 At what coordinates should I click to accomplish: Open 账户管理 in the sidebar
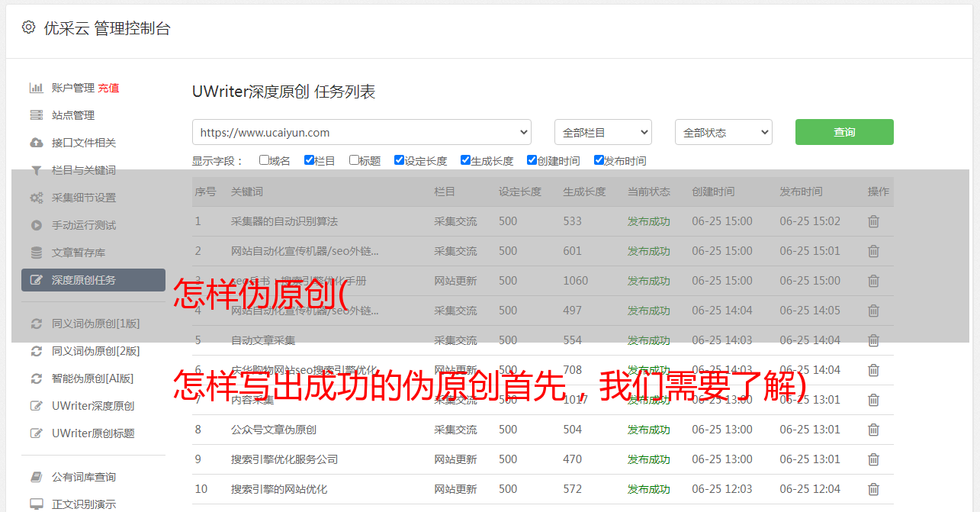(x=73, y=88)
